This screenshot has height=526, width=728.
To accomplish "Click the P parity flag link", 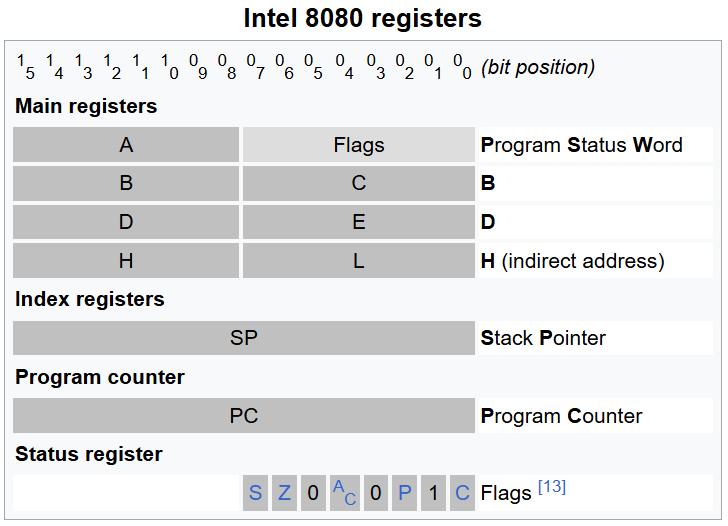I will pos(404,493).
